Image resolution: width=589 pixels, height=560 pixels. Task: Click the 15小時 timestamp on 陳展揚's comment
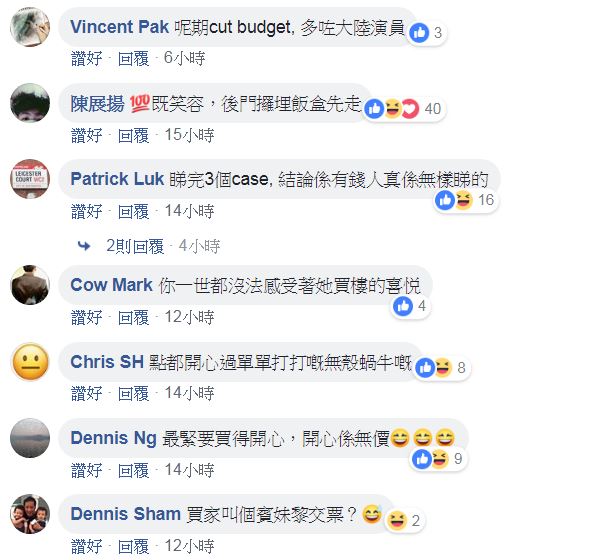pyautogui.click(x=189, y=135)
